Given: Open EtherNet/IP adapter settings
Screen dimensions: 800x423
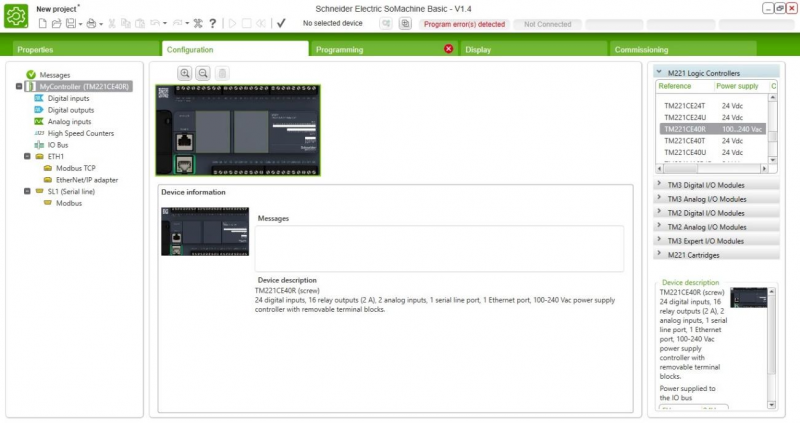Looking at the screenshot, I should [x=87, y=180].
